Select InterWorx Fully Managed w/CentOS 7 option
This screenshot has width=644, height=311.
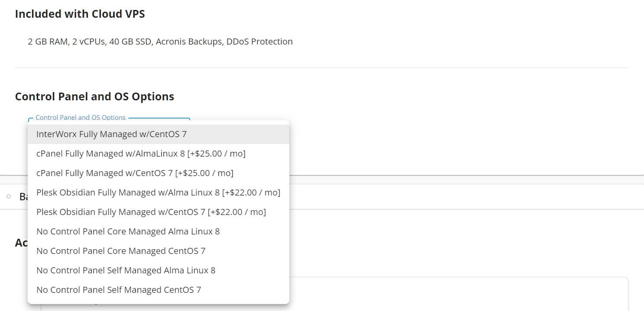pyautogui.click(x=112, y=134)
